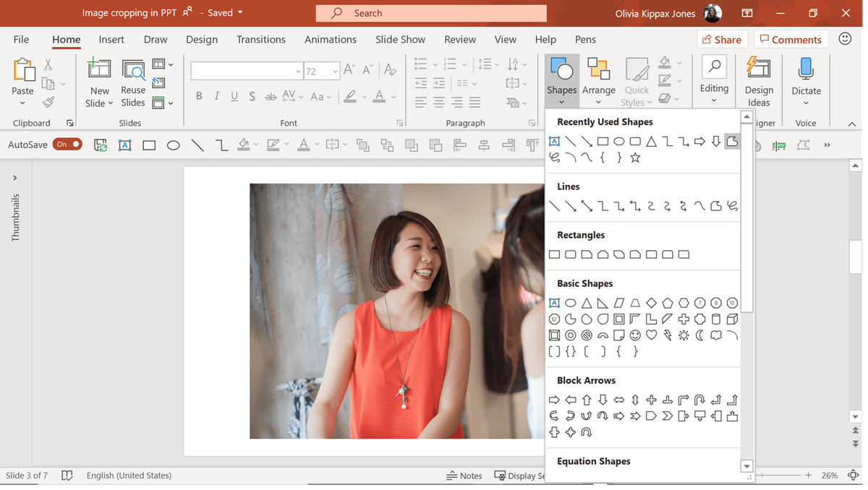This screenshot has width=868, height=490.
Task: Select the oval shape on the ribbon
Action: (173, 145)
